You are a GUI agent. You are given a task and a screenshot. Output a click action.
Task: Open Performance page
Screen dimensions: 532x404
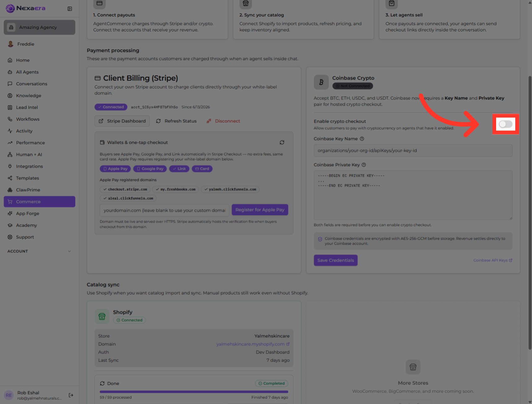(39, 143)
